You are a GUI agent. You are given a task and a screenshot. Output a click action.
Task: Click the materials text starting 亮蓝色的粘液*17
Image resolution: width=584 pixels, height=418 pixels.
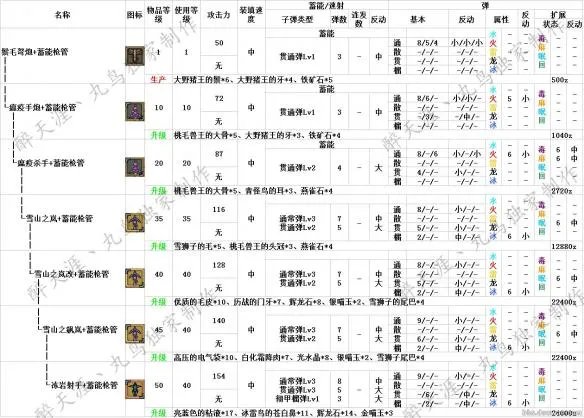click(x=283, y=413)
